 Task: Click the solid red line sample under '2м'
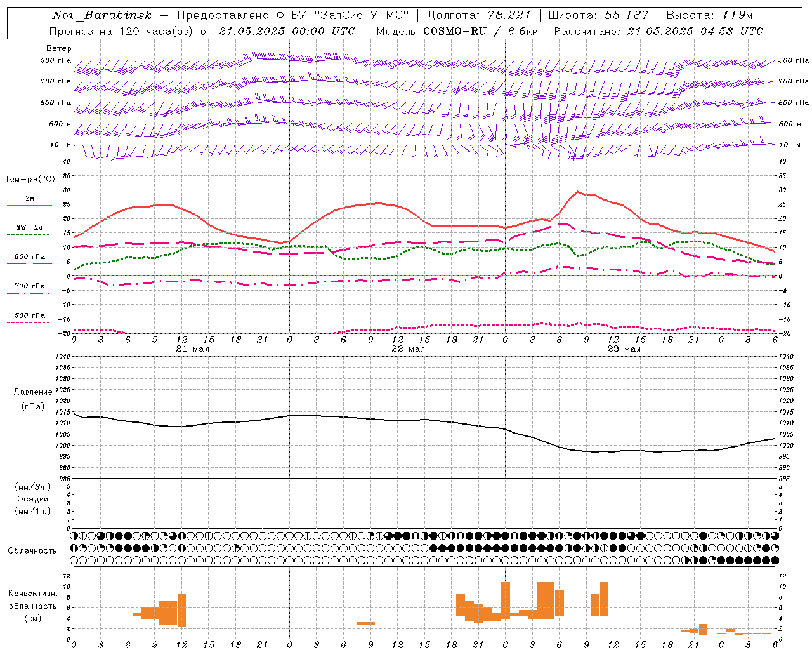coord(29,206)
